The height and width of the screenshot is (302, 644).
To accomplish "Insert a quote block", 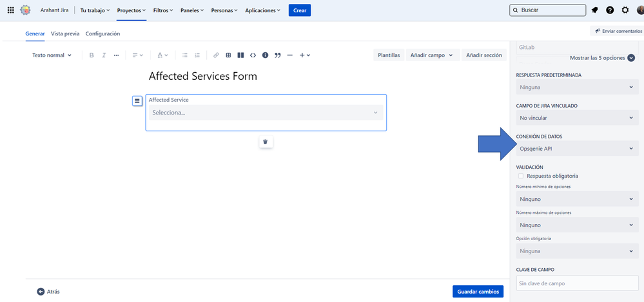I will (x=278, y=55).
